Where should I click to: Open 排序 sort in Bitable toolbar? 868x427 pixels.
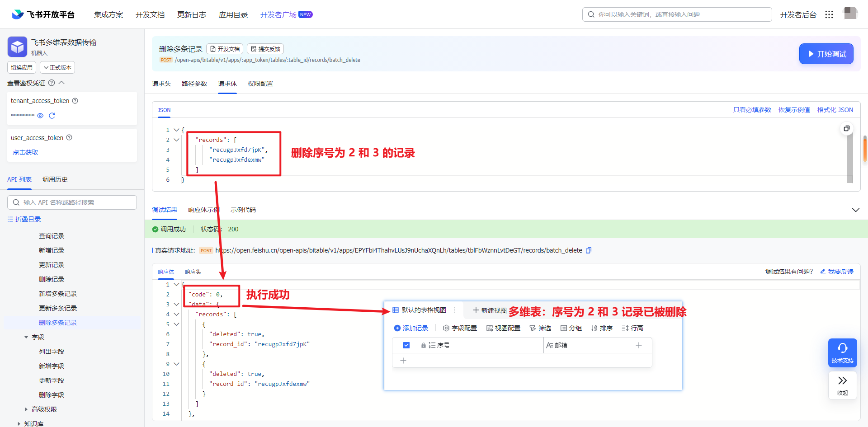(602, 328)
